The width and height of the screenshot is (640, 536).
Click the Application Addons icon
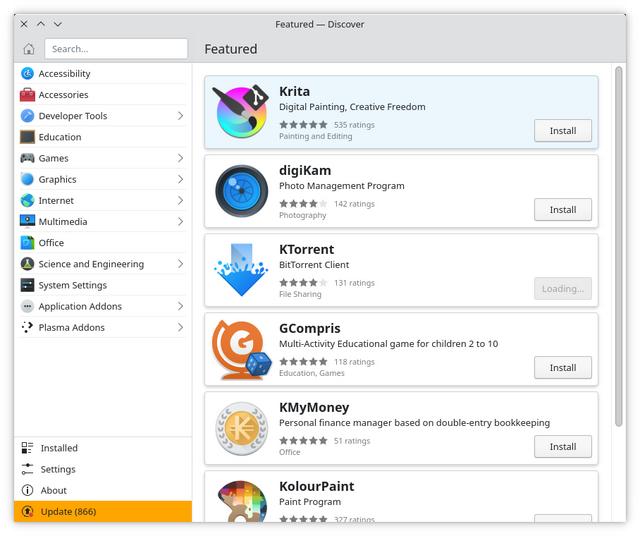27,306
